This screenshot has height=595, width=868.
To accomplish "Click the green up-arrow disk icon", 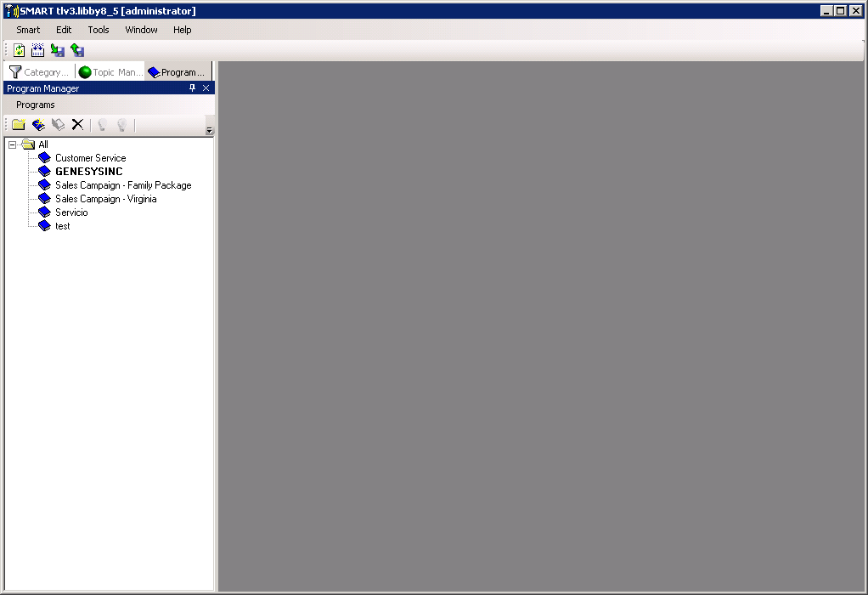I will tap(77, 50).
